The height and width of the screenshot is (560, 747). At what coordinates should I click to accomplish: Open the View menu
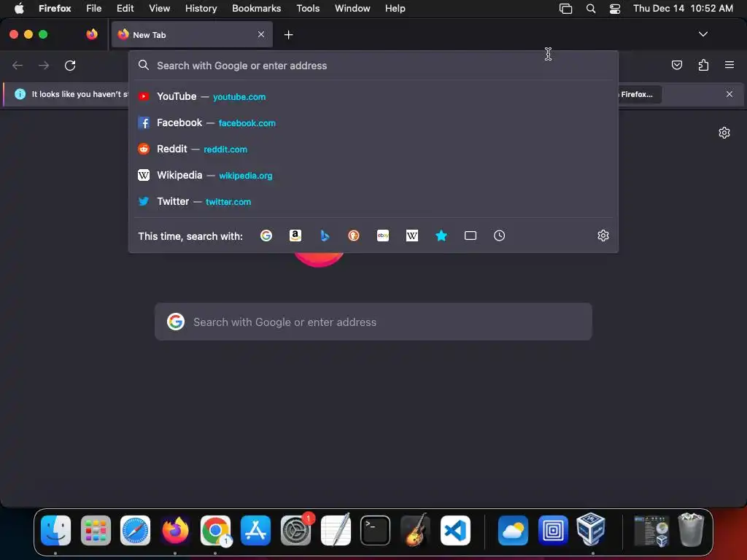coord(159,8)
